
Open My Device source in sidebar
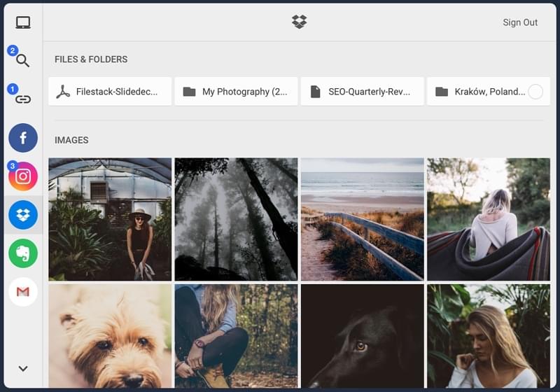(22, 22)
